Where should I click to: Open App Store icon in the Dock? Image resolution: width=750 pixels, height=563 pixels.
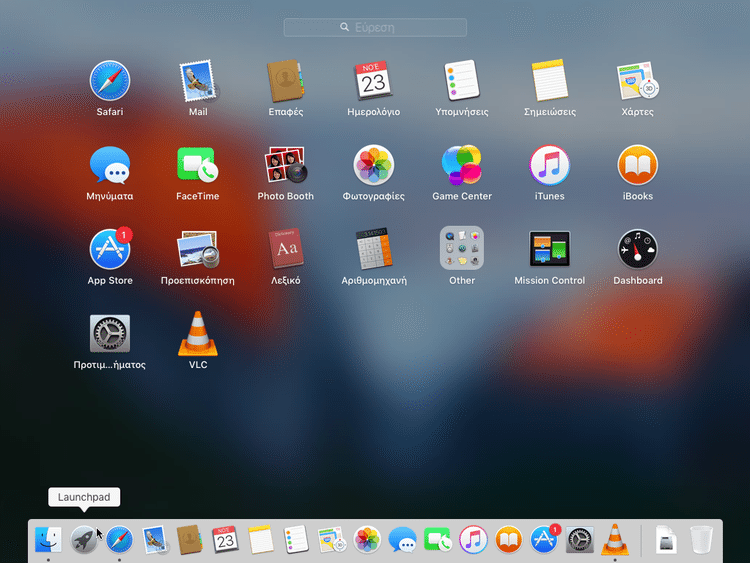[x=545, y=538]
